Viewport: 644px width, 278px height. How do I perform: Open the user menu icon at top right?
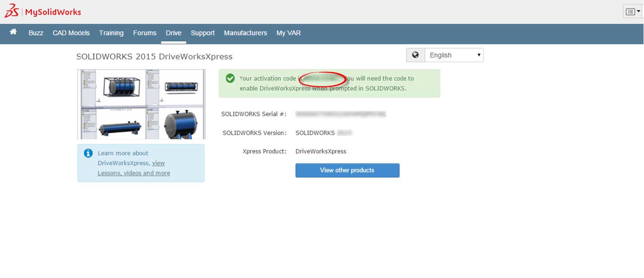click(x=633, y=11)
